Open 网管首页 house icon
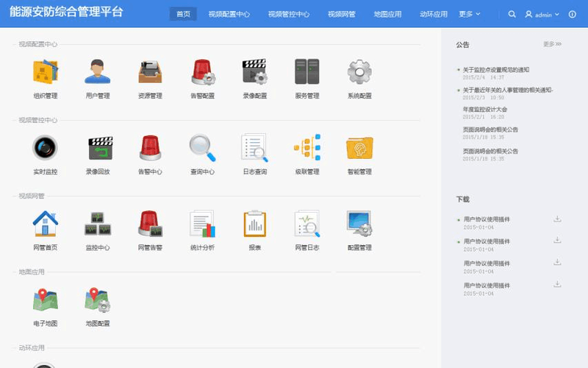The height and width of the screenshot is (368, 588). [46, 224]
